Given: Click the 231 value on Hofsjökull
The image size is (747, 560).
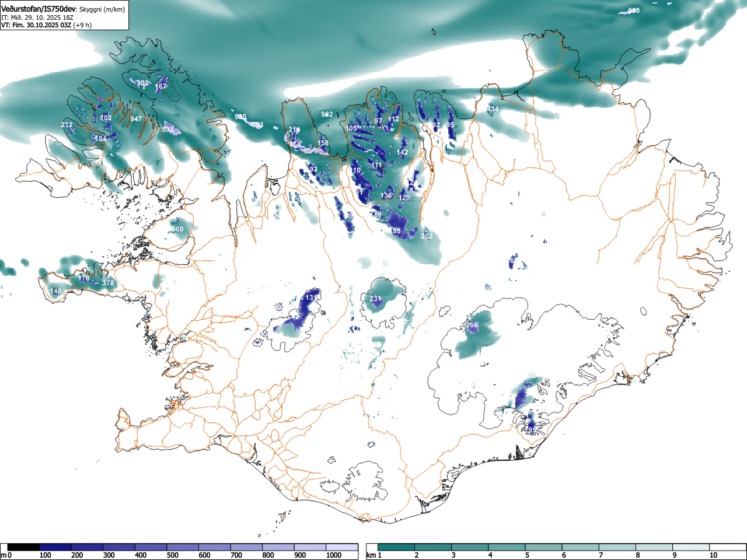Looking at the screenshot, I should pos(375,299).
